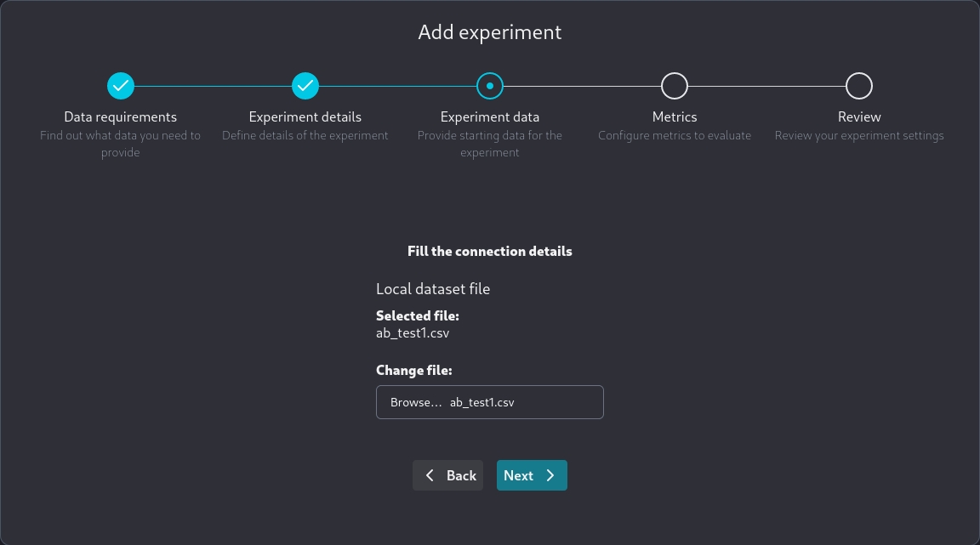Select the active Experiment data step circle
The width and height of the screenshot is (980, 545).
point(490,86)
